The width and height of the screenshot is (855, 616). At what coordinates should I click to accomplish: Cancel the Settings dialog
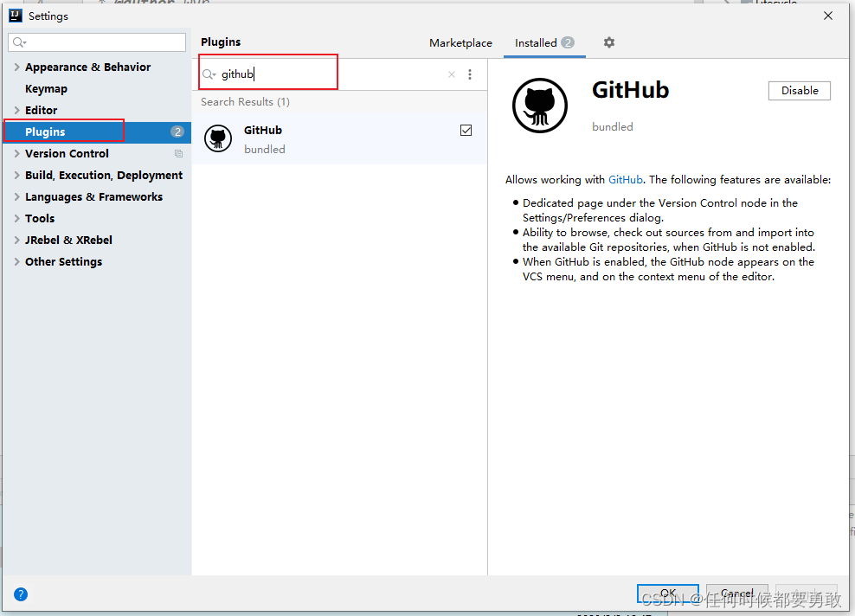(737, 594)
